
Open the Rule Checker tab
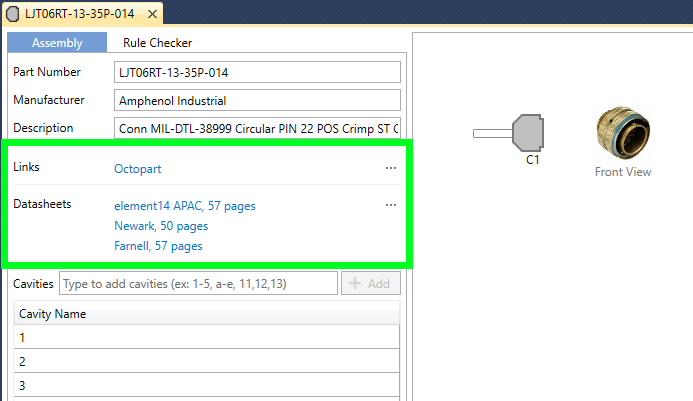coord(157,42)
